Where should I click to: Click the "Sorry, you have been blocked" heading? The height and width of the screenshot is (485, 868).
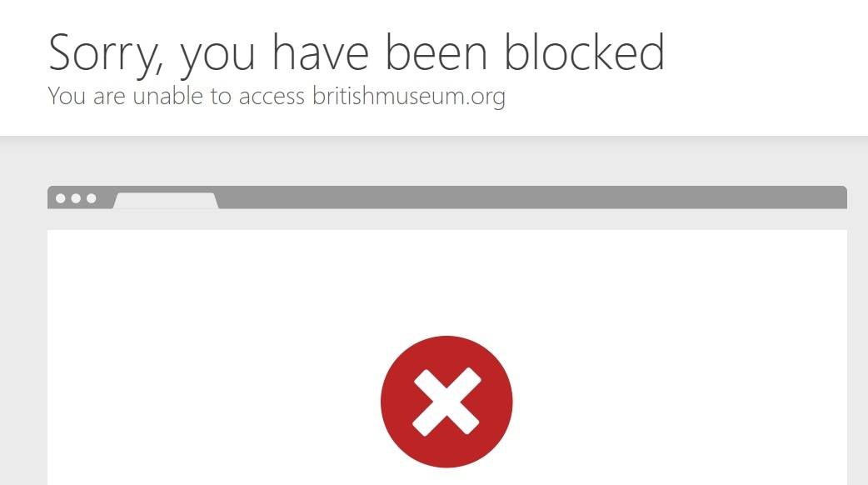click(357, 53)
